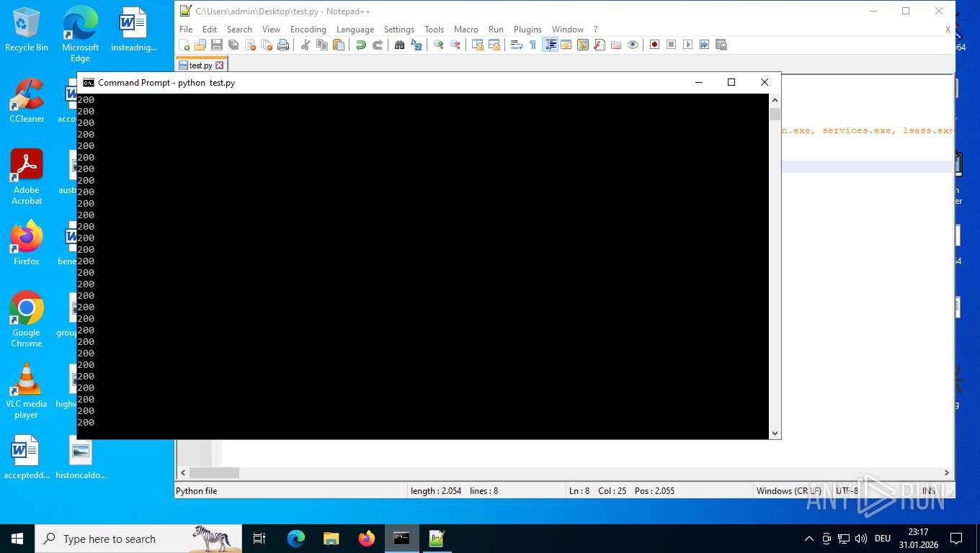Image resolution: width=980 pixels, height=553 pixels.
Task: Click the Copy toolbar icon
Action: pos(322,45)
